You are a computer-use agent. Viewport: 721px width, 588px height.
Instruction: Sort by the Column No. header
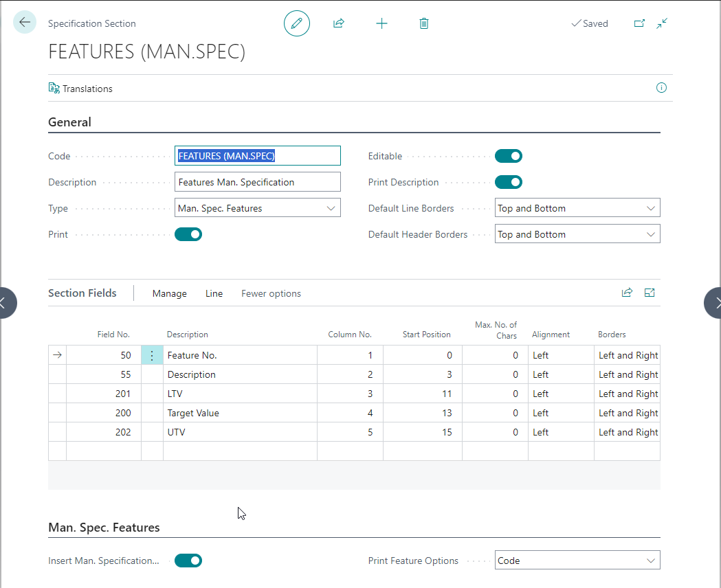pyautogui.click(x=349, y=335)
